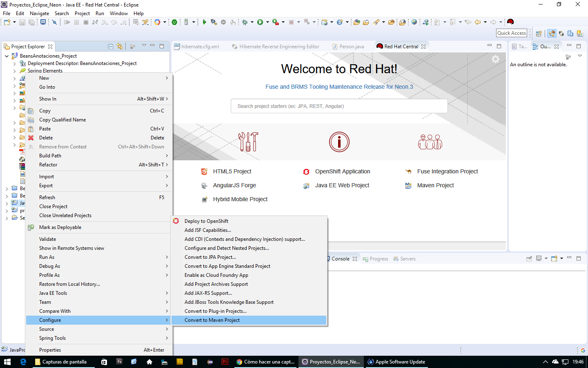
Task: Click OpenShift Application starter link
Action: pos(343,171)
